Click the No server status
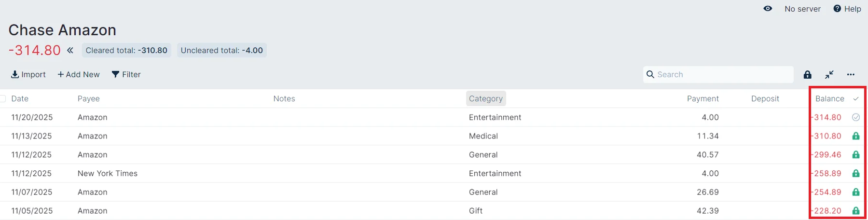This screenshot has height=220, width=868. tap(802, 9)
